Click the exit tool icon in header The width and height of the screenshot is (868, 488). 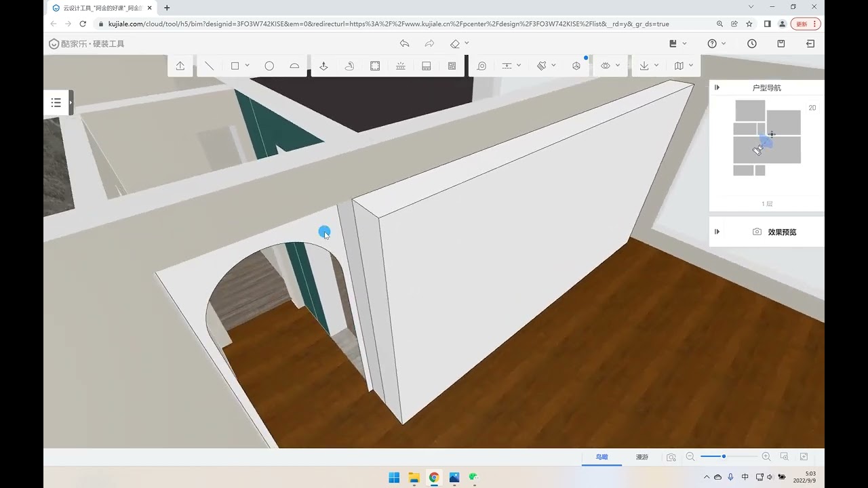pos(810,43)
